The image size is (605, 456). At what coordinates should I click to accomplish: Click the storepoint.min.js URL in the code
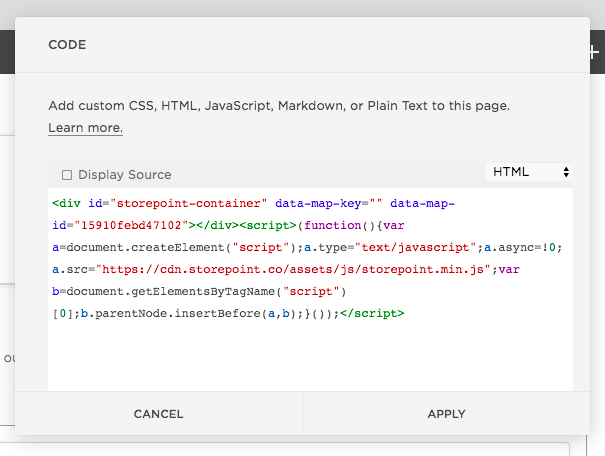pos(293,269)
